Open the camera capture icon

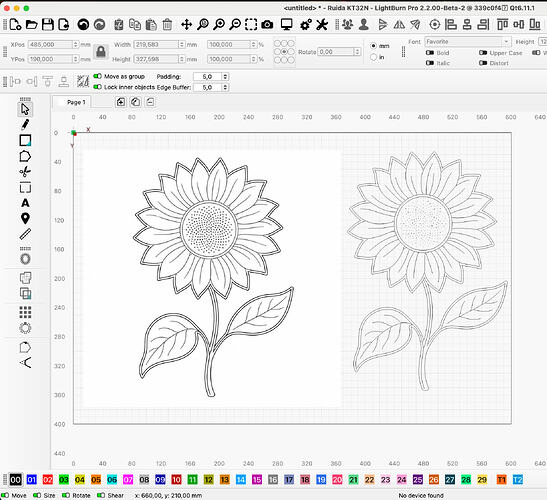[267, 24]
